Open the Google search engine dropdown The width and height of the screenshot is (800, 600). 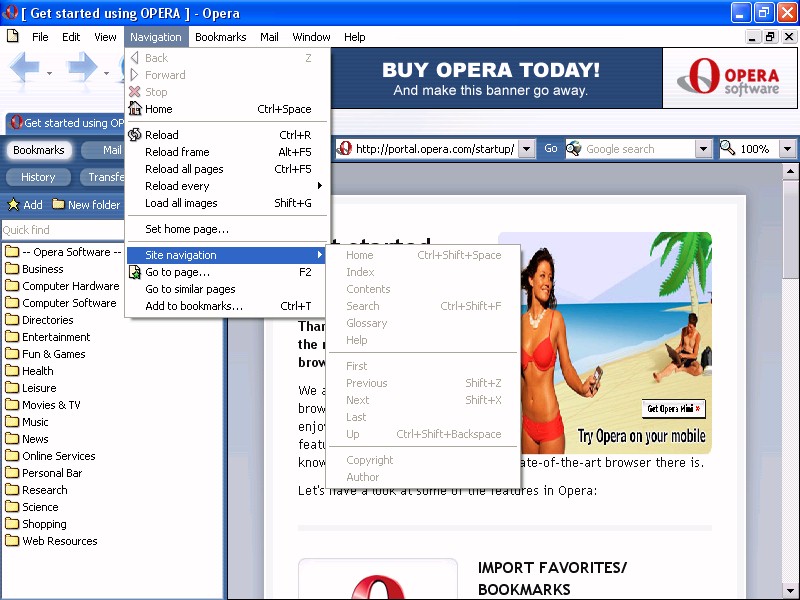[x=703, y=149]
